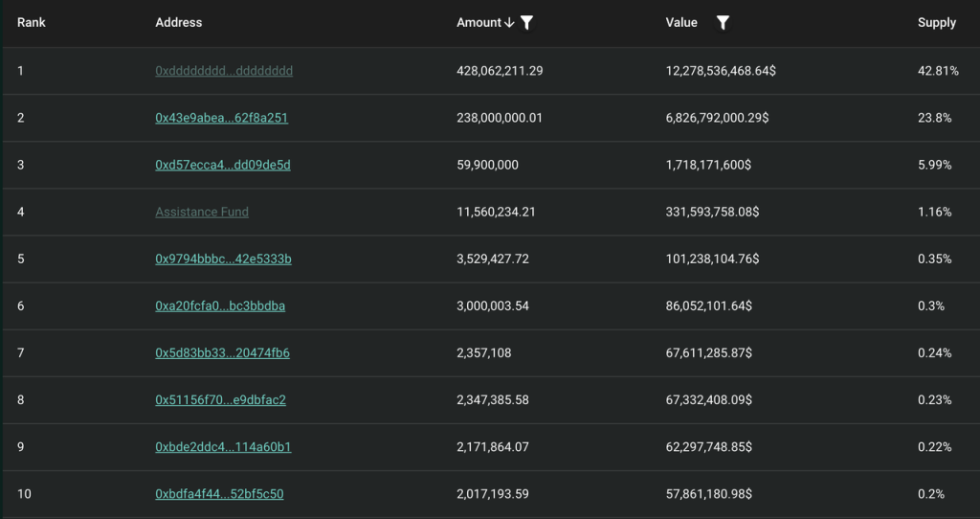
Task: Click the 42.81% supply cell
Action: coord(938,71)
